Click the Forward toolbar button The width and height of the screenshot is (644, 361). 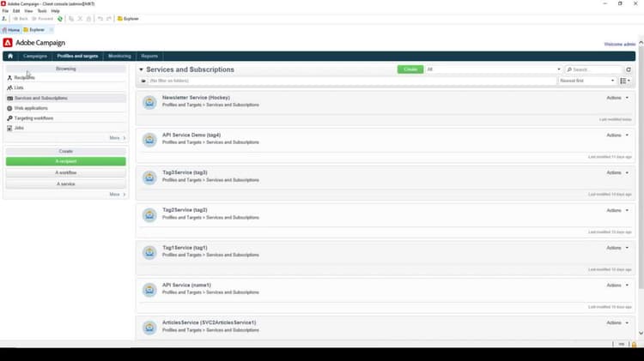43,19
